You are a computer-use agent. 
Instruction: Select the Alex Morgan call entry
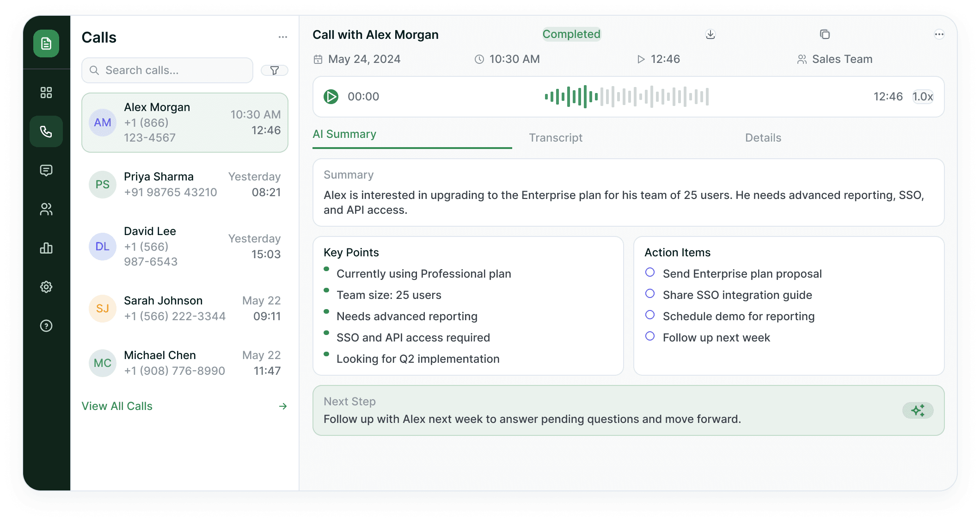pos(185,123)
